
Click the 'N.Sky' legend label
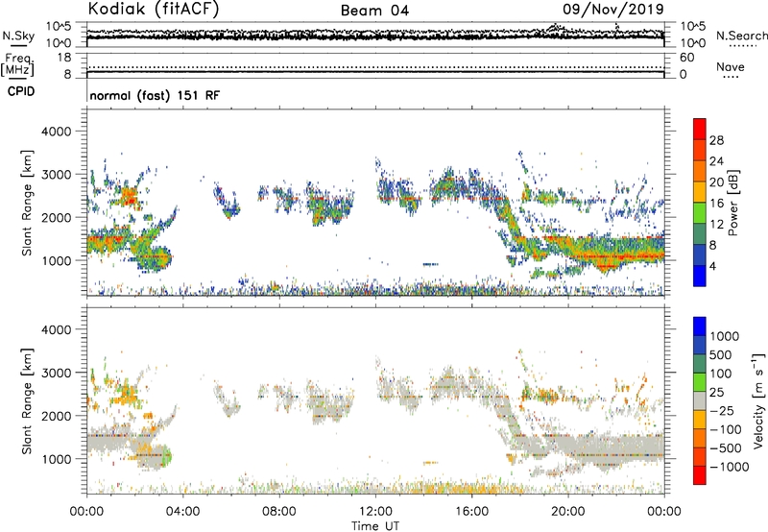pyautogui.click(x=18, y=36)
